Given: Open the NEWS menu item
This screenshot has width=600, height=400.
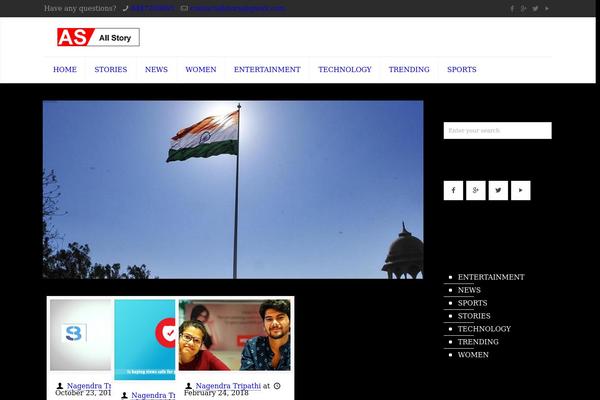Looking at the screenshot, I should 156,69.
